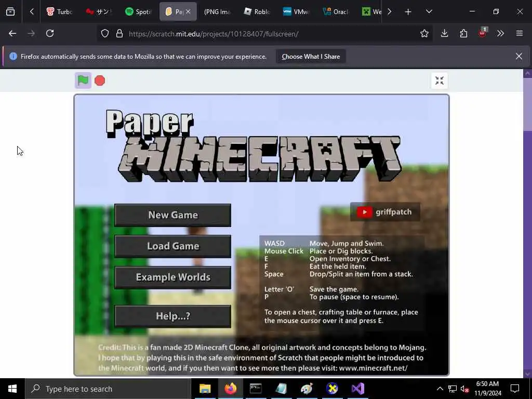Show more toolbar tools with the double chevron
Image resolution: width=532 pixels, height=399 pixels.
point(500,33)
